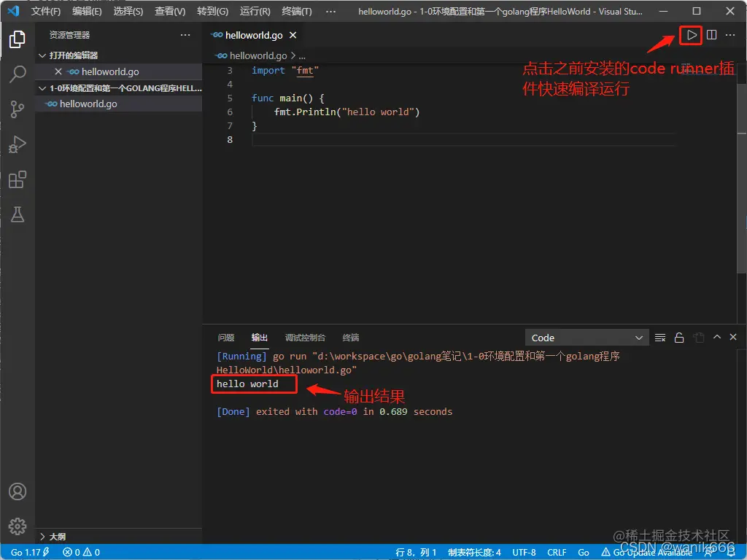Open the Source Control view
747x560 pixels.
click(18, 109)
